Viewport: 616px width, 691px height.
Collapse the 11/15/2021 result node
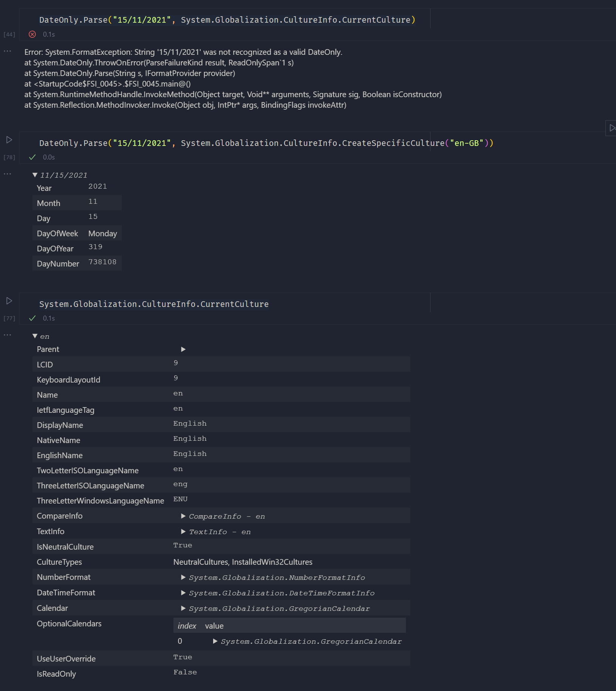pyautogui.click(x=36, y=175)
